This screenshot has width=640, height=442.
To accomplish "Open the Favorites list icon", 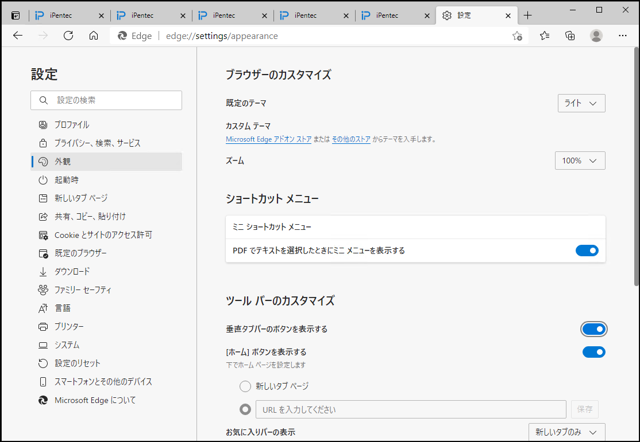I will 544,36.
